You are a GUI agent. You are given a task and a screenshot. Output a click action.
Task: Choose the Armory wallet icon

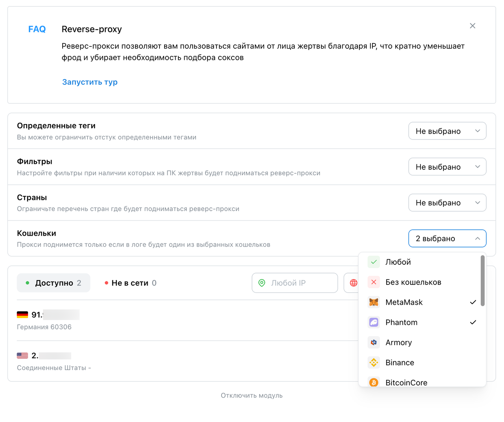(374, 342)
